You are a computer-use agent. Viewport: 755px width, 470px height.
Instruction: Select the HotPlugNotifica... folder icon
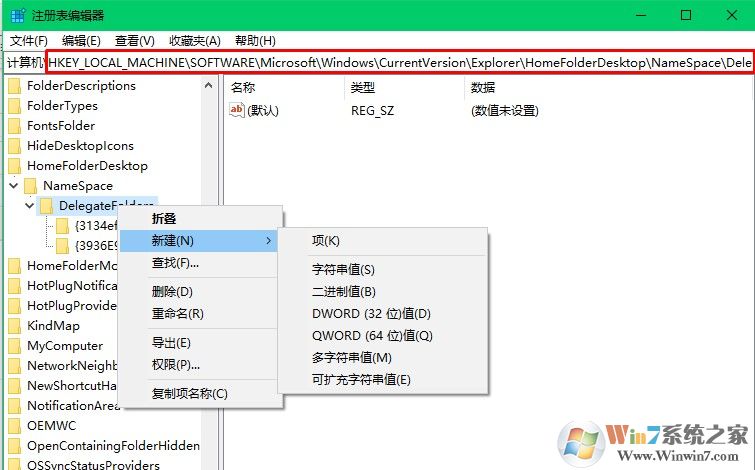15,286
